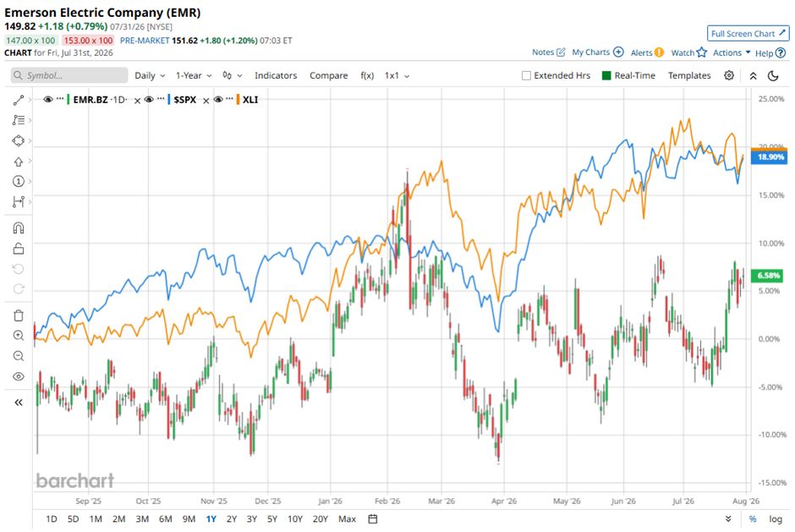Select the 1D range tab

(x=52, y=518)
